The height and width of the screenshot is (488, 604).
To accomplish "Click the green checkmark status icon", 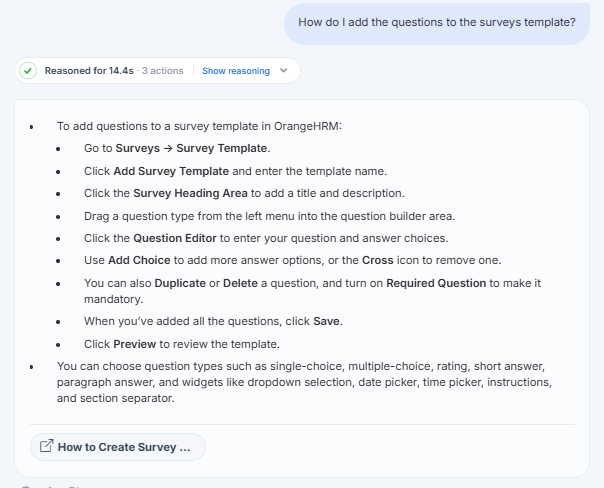I will pyautogui.click(x=28, y=71).
